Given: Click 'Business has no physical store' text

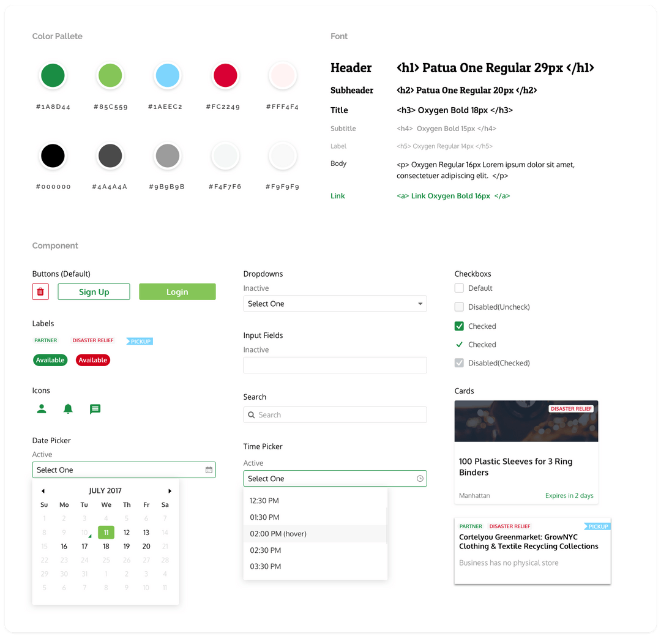Looking at the screenshot, I should coord(509,563).
